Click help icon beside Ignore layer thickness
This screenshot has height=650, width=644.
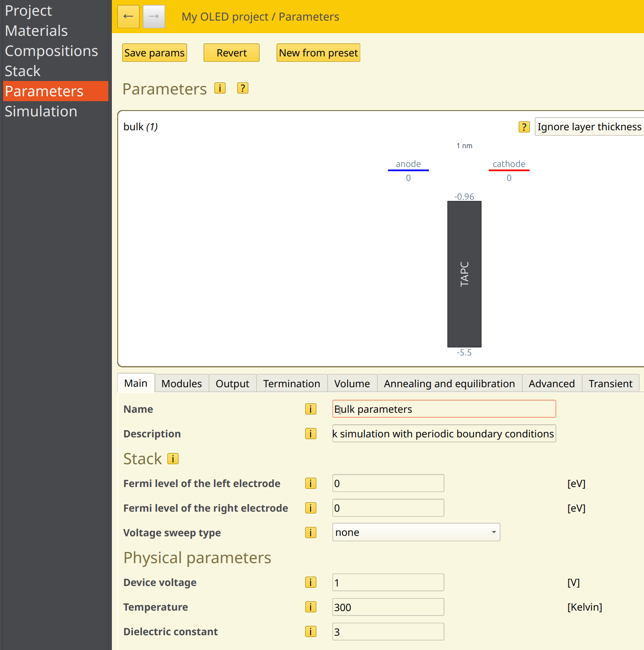click(x=524, y=127)
